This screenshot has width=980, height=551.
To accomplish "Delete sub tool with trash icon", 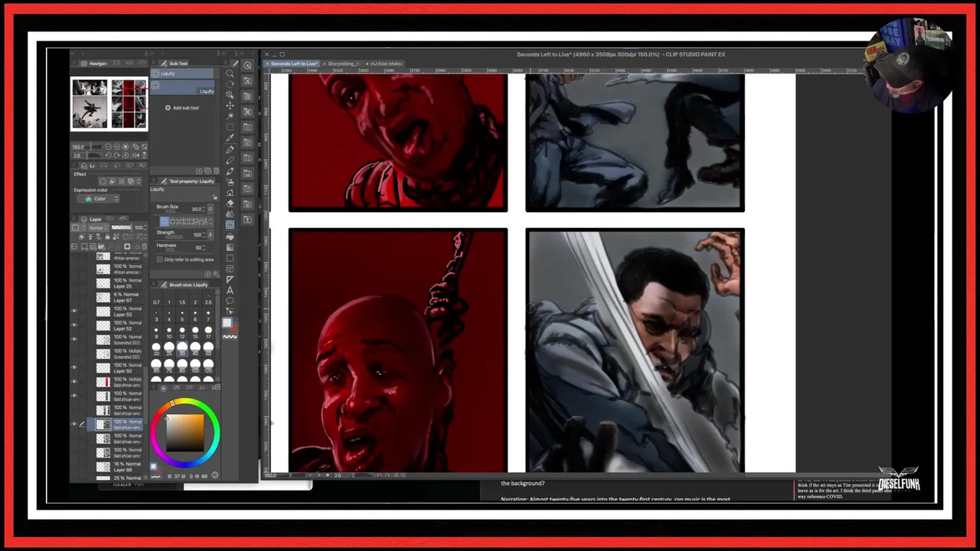I will pyautogui.click(x=216, y=171).
